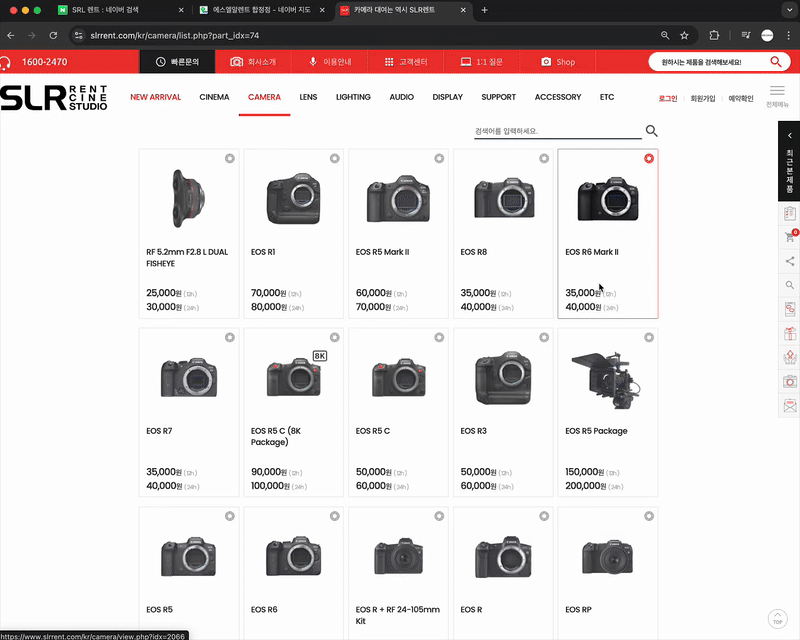Open the ACCESSORY category
Image resolution: width=800 pixels, height=640 pixels.
pos(558,97)
